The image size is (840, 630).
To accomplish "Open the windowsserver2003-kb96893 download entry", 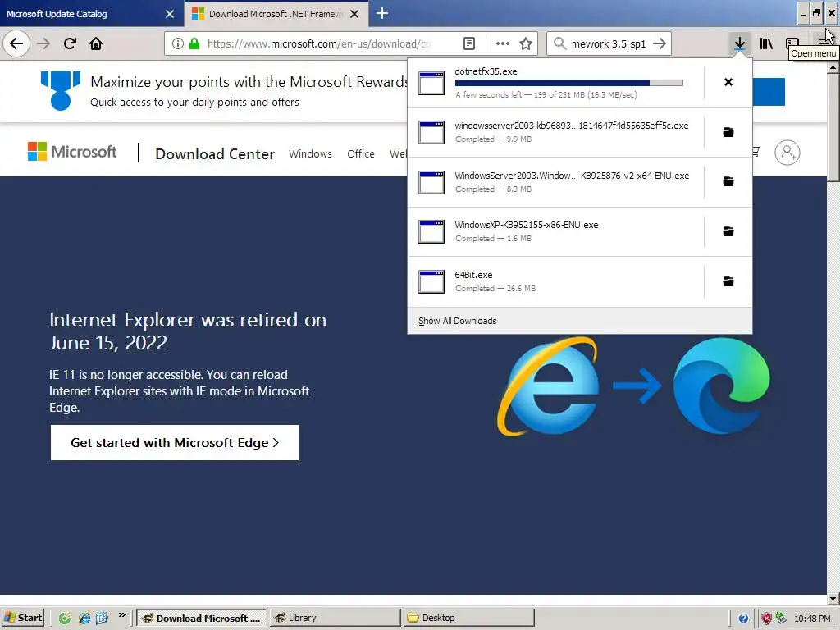I will [x=555, y=132].
